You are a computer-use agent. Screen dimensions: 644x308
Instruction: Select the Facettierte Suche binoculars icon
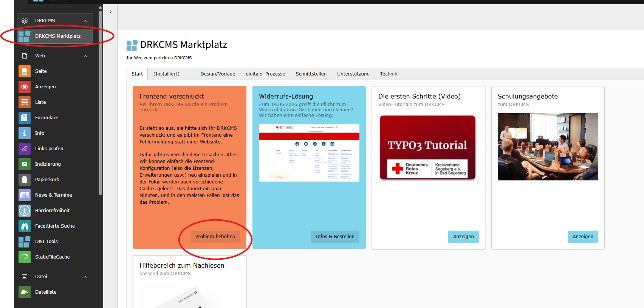click(x=25, y=226)
